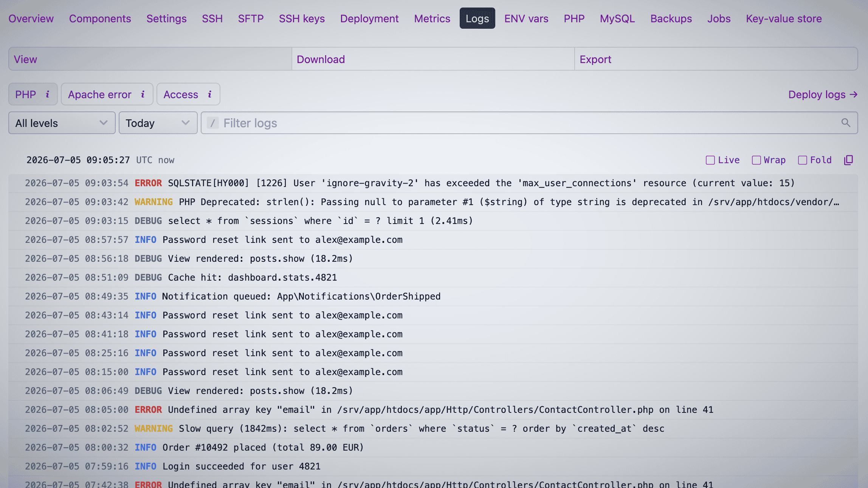
Task: Open the Deployment tab
Action: tap(369, 19)
